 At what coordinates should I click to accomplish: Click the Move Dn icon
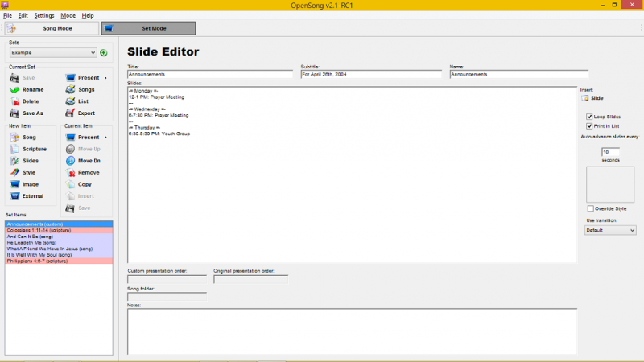point(71,161)
